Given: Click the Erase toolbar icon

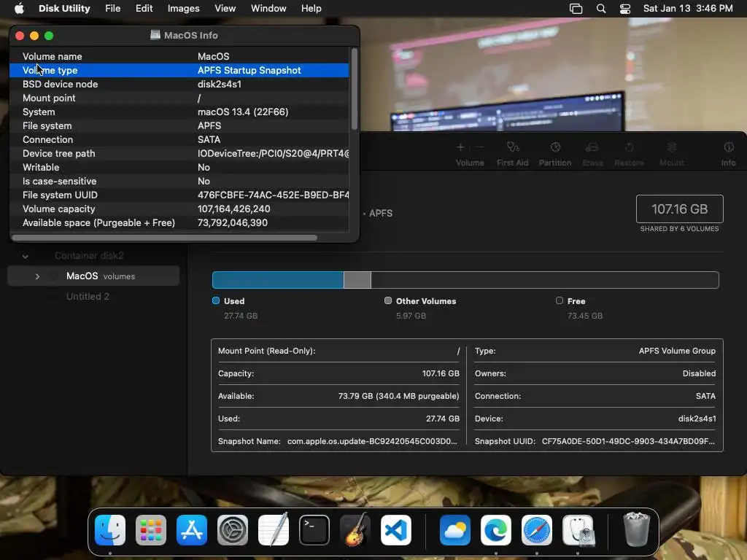Looking at the screenshot, I should (x=592, y=147).
